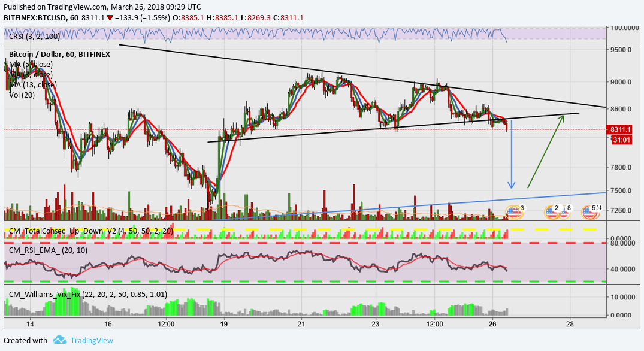The height and width of the screenshot is (351, 644).
Task: Click date 23 on the time axis
Action: (x=376, y=324)
